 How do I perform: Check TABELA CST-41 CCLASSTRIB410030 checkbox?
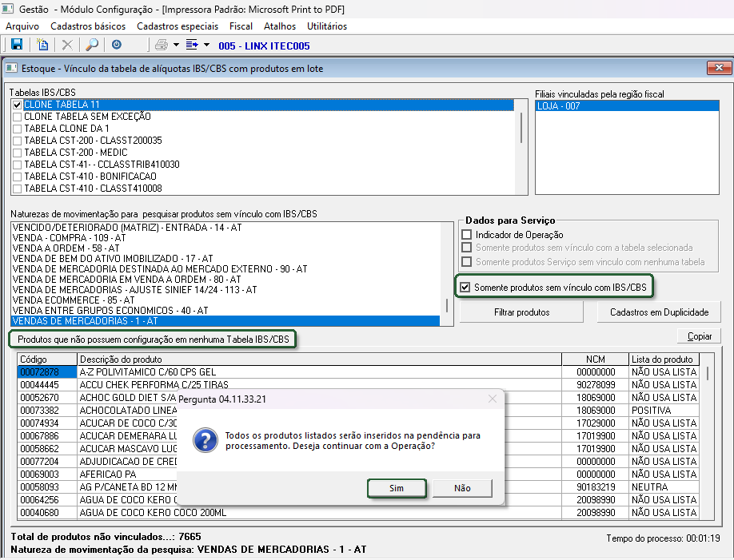18,165
